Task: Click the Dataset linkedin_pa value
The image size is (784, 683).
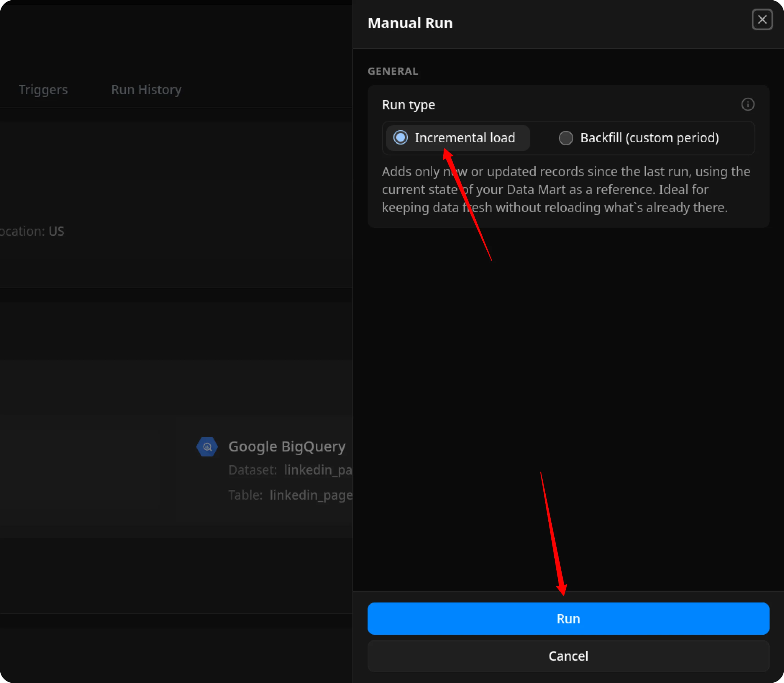Action: click(x=318, y=470)
